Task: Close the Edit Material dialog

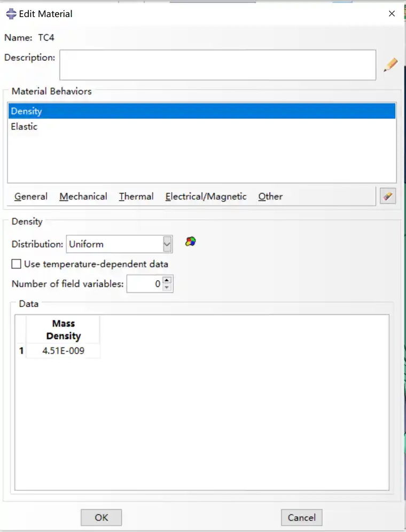Action: pos(392,13)
